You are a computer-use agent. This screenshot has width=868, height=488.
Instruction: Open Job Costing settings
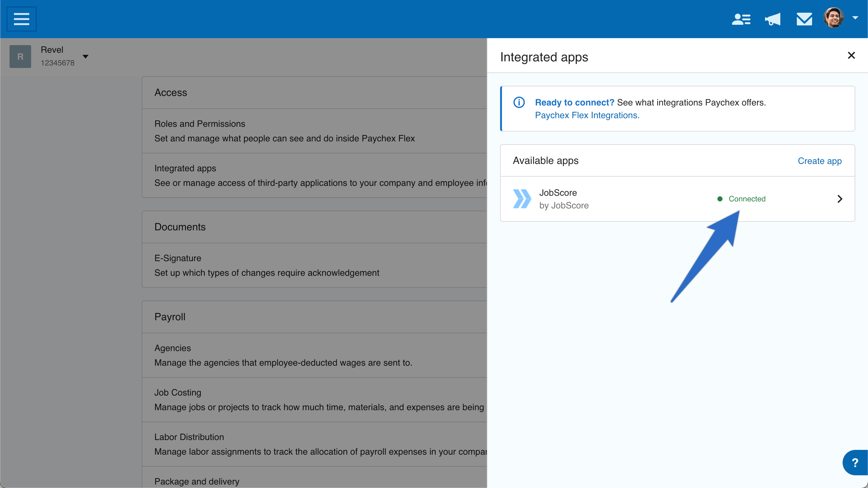[178, 392]
